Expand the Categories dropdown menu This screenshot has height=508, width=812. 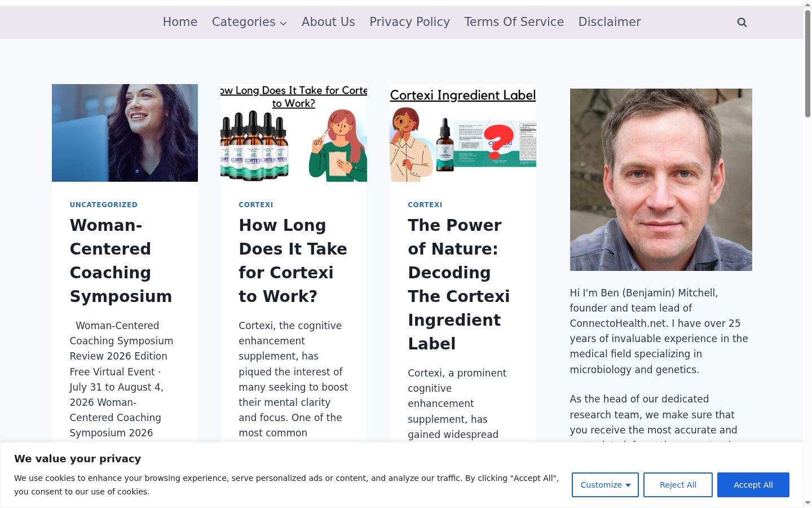pyautogui.click(x=249, y=22)
